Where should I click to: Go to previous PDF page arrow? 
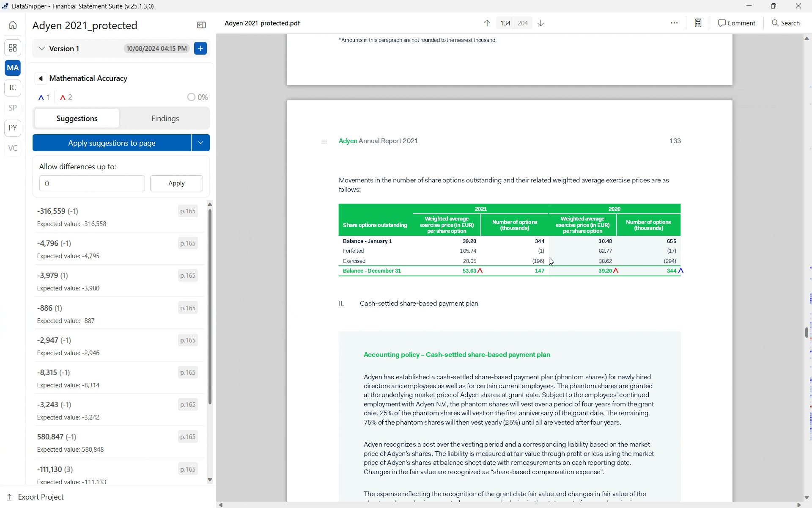coord(487,23)
